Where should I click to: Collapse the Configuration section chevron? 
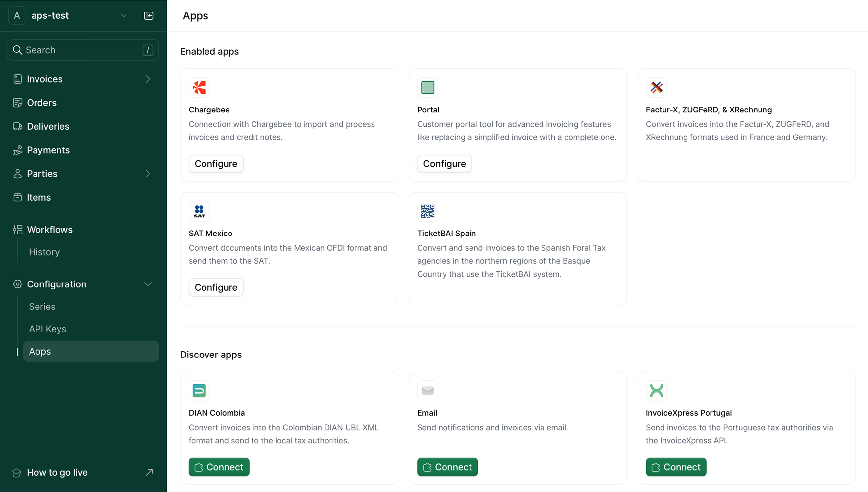[148, 284]
